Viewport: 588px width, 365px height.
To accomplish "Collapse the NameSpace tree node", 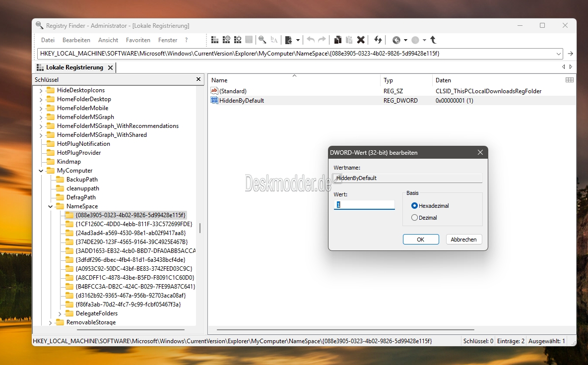I will pyautogui.click(x=50, y=206).
